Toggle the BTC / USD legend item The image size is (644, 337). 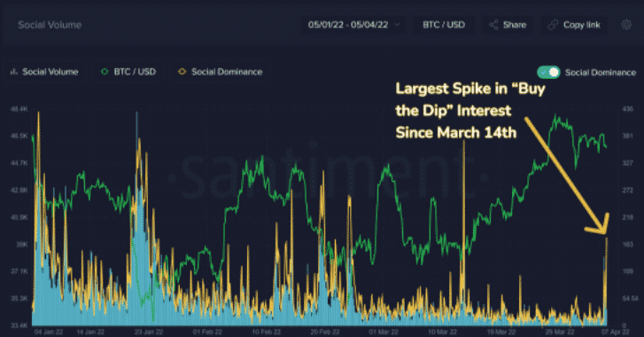(128, 72)
